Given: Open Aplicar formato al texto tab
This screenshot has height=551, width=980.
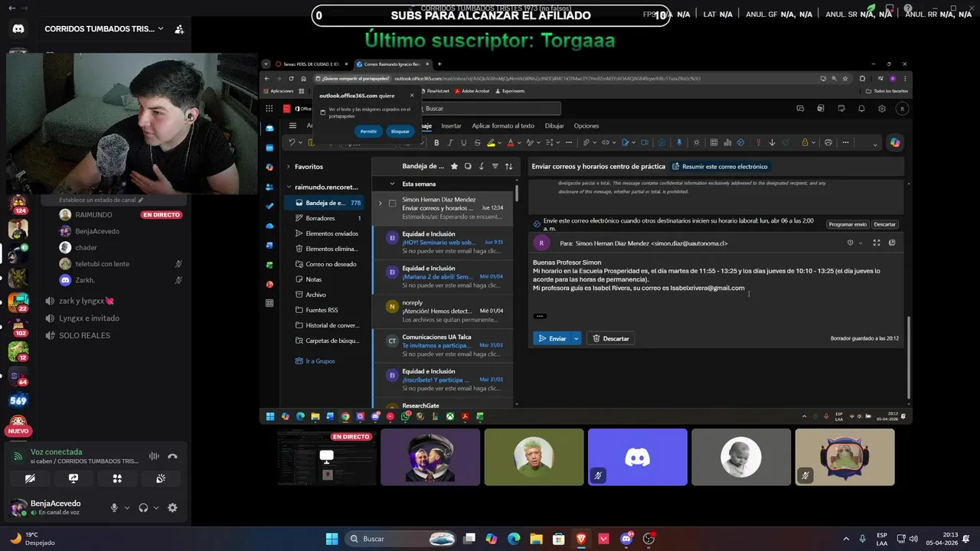Looking at the screenshot, I should tap(503, 126).
